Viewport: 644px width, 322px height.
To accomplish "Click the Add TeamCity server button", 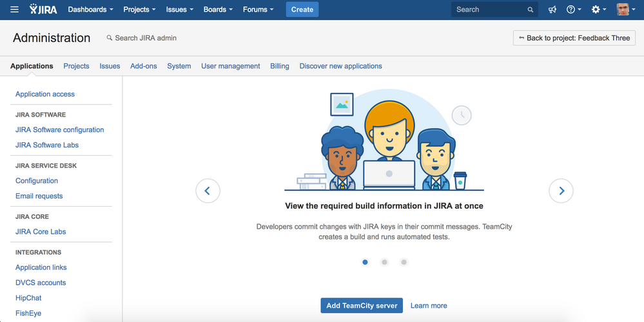I will point(361,305).
